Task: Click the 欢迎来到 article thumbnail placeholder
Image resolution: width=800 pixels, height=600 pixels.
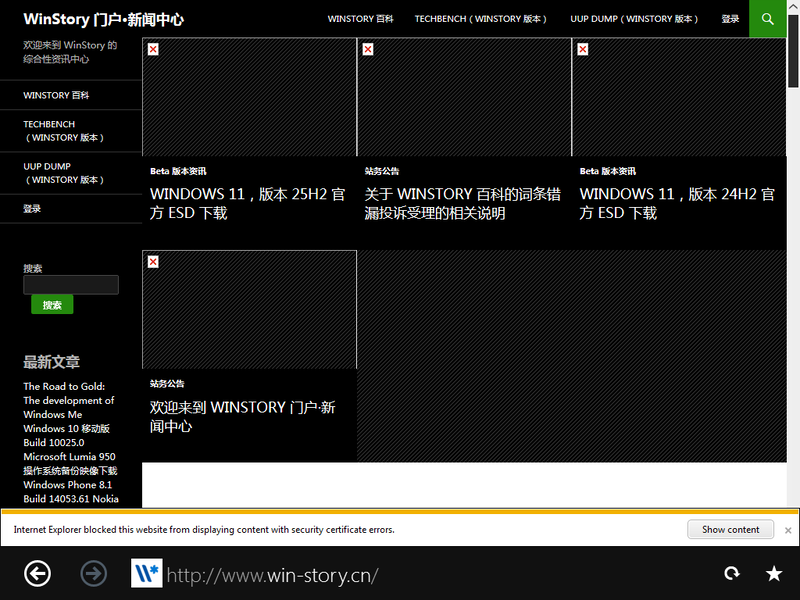Action: pos(249,310)
